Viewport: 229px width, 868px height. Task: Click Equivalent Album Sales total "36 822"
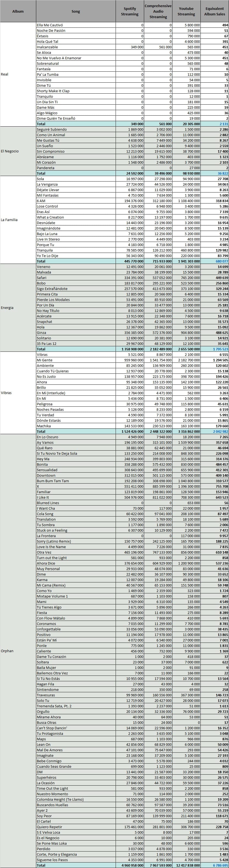click(x=223, y=174)
